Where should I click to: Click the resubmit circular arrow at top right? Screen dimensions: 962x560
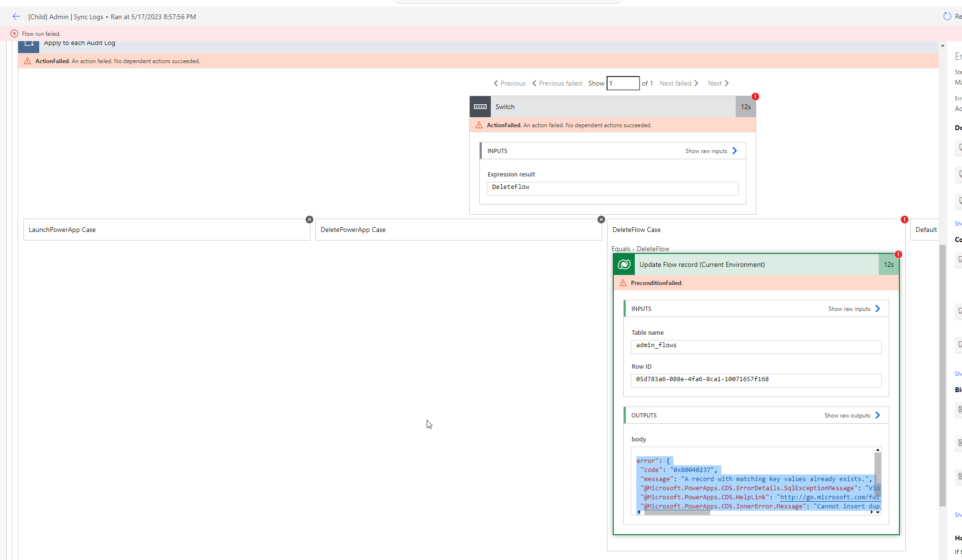click(948, 16)
